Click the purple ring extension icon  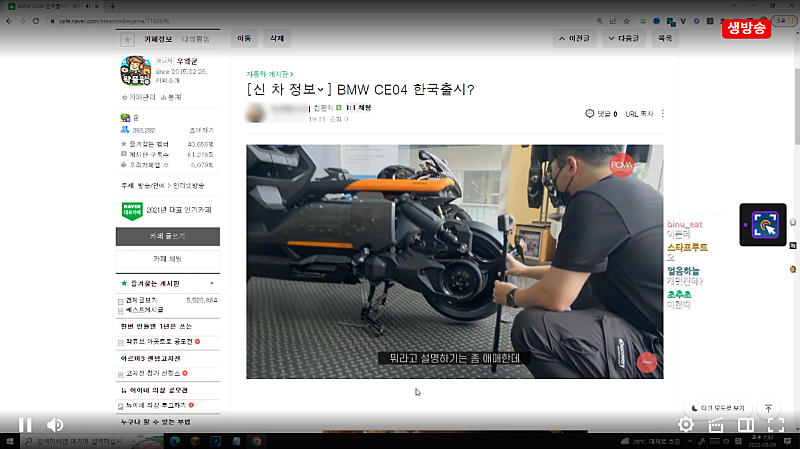point(696,21)
